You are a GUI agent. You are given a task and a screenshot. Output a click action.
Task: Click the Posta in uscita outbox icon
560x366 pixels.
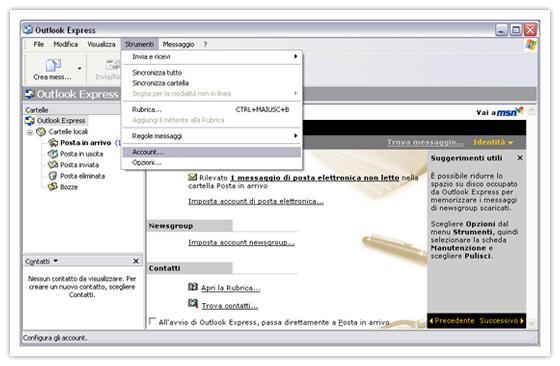click(x=53, y=154)
